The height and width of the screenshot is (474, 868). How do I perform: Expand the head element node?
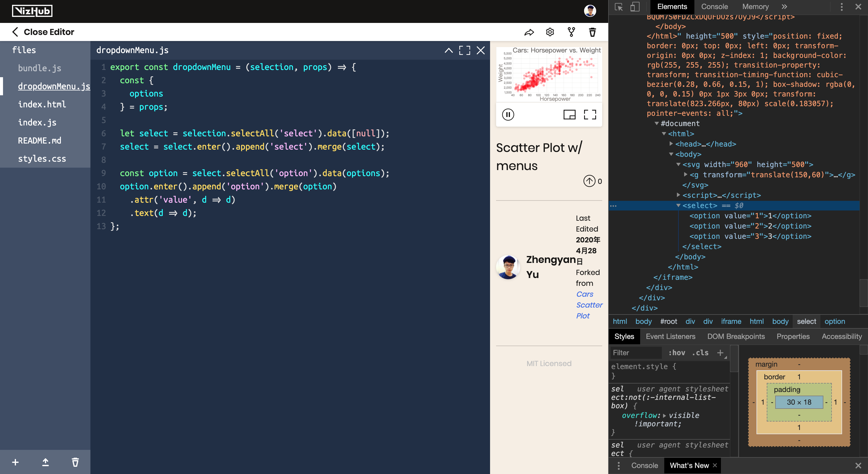671,144
